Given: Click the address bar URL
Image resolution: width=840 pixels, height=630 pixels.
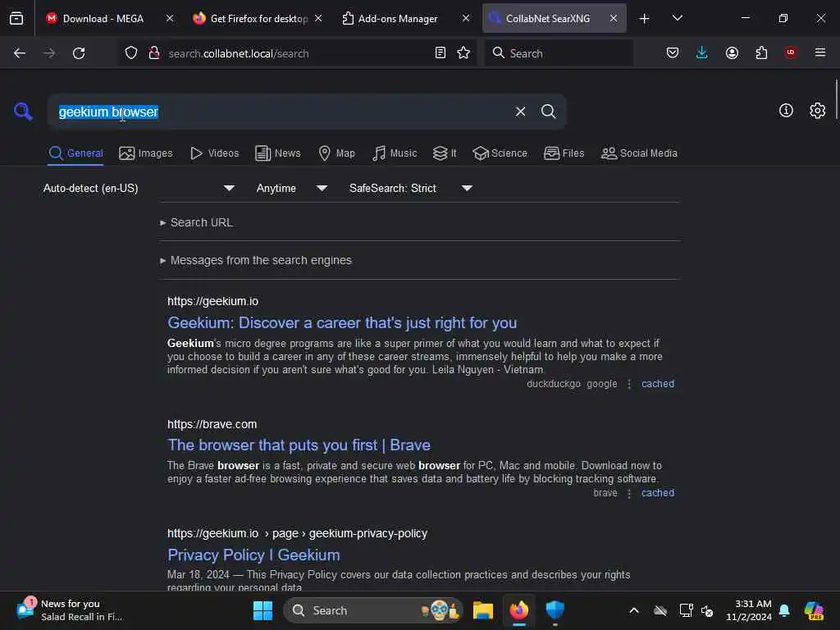Looking at the screenshot, I should click(239, 53).
